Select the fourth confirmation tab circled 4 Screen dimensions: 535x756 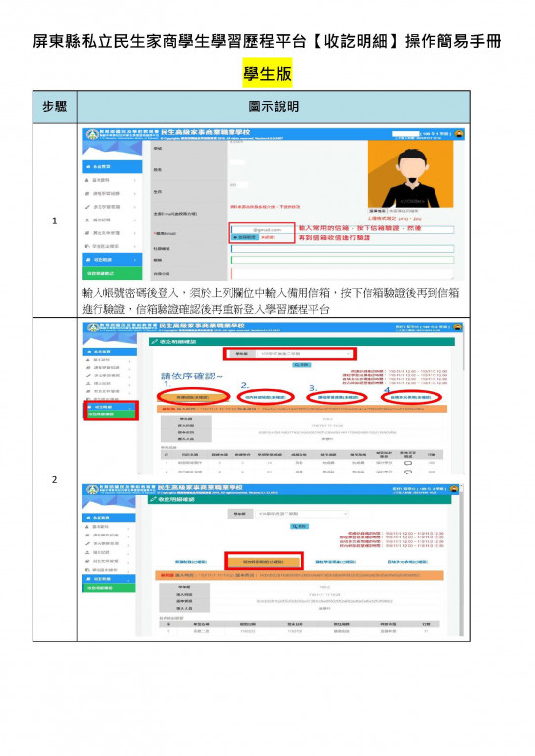(x=411, y=397)
